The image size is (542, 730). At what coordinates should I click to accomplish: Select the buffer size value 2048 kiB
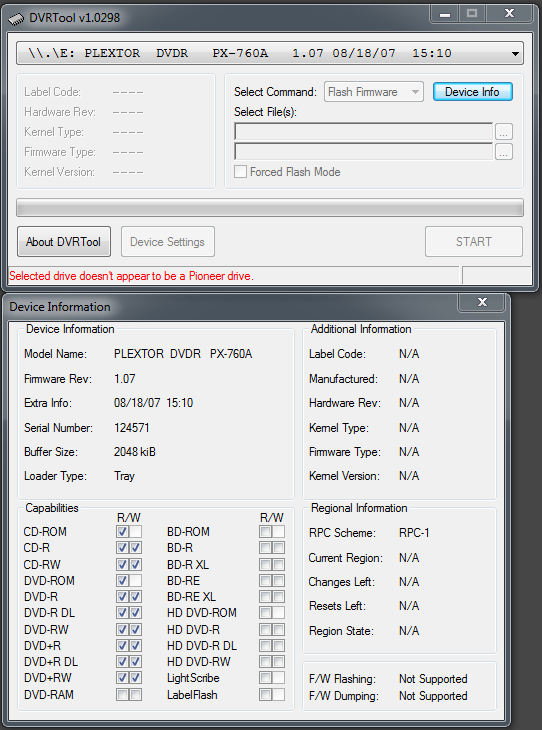coord(135,452)
